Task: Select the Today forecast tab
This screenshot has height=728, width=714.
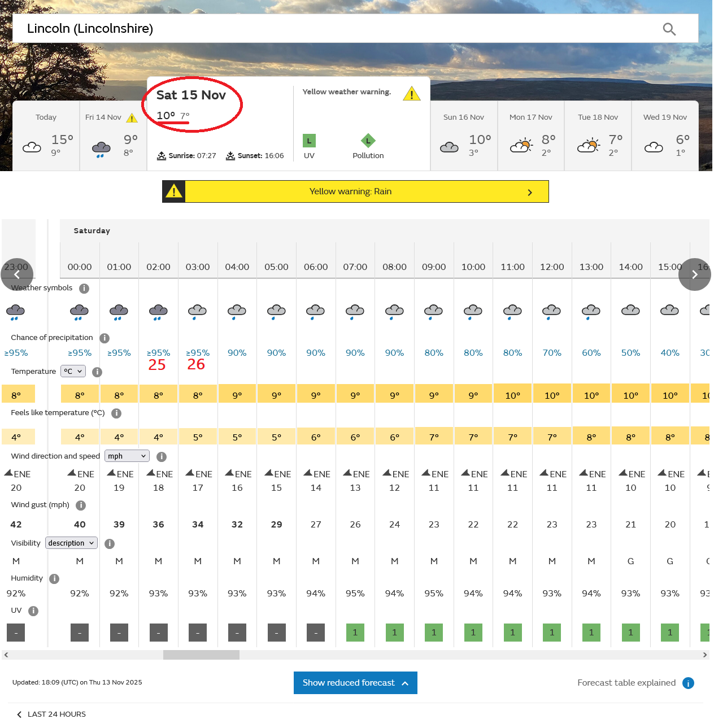Action: click(46, 136)
